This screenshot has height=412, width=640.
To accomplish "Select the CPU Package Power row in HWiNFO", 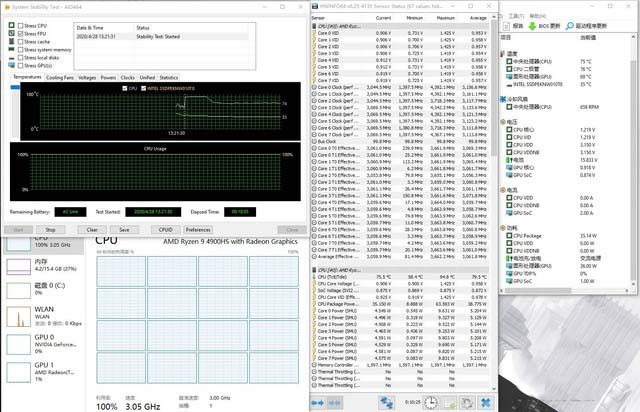I will pyautogui.click(x=400, y=304).
